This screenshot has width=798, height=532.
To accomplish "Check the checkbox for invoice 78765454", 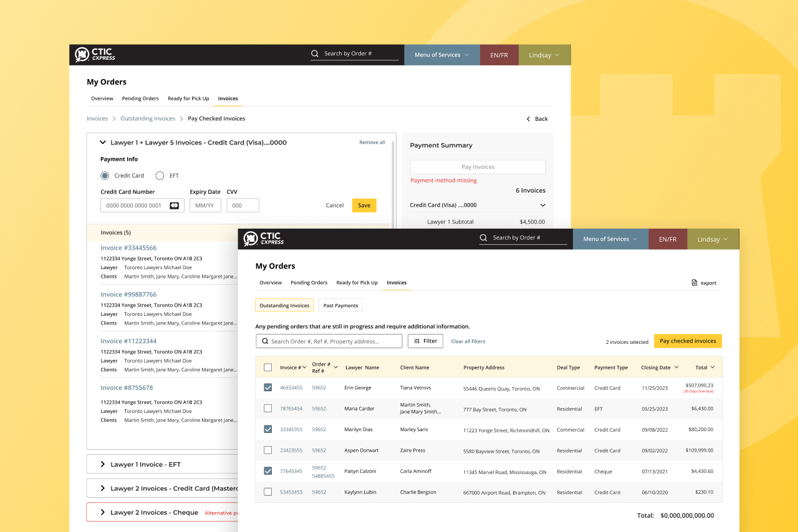I will point(268,409).
